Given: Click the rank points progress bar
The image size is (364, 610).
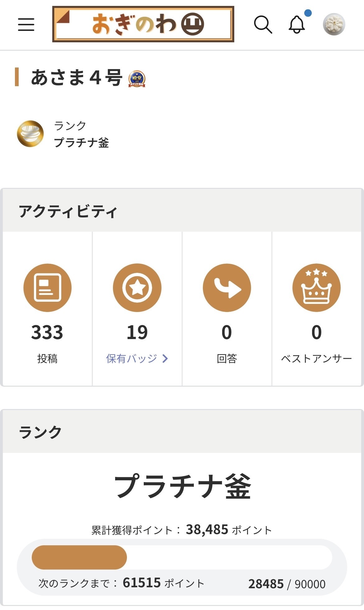Looking at the screenshot, I should [182, 557].
